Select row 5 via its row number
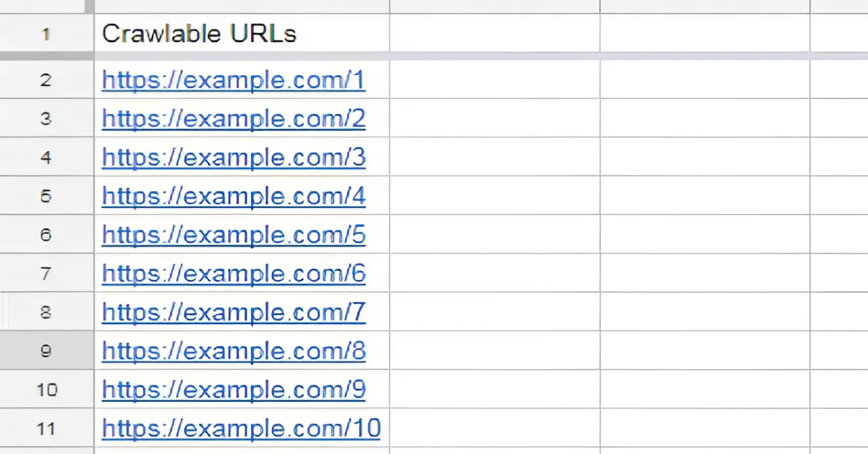Image resolution: width=868 pixels, height=454 pixels. point(46,196)
